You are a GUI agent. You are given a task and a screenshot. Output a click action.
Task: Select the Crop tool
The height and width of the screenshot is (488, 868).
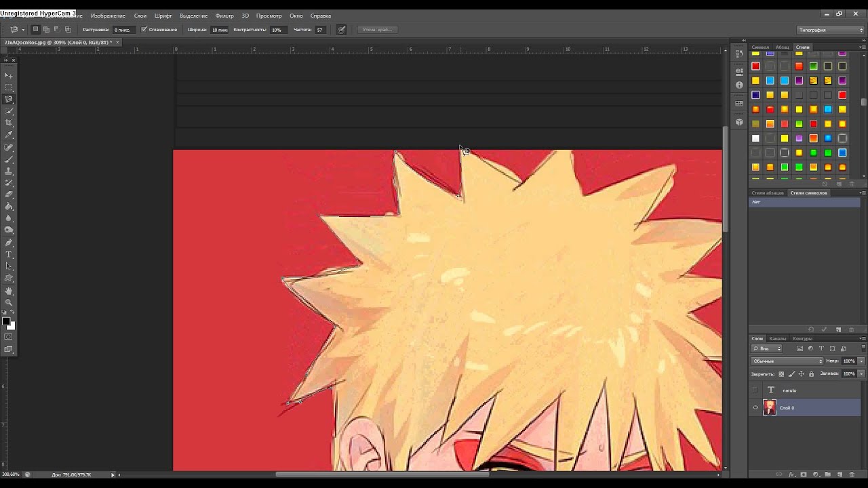9,123
